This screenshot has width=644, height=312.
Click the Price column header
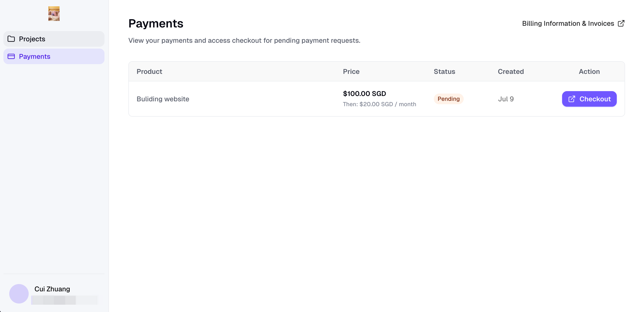coord(351,71)
